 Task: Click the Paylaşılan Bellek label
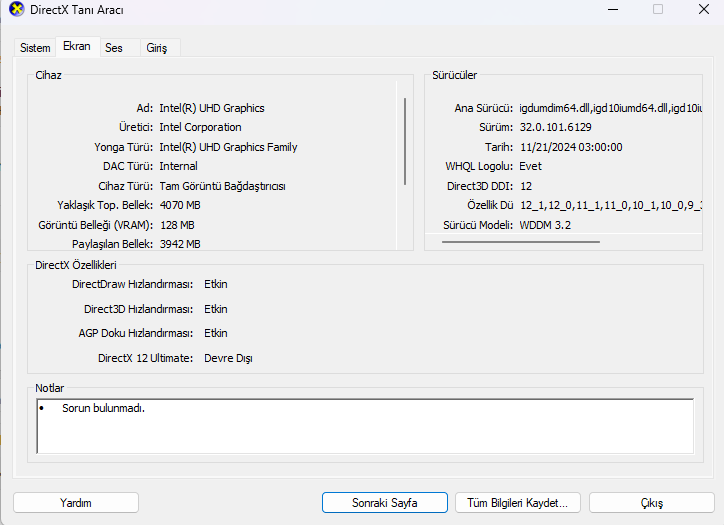point(112,244)
